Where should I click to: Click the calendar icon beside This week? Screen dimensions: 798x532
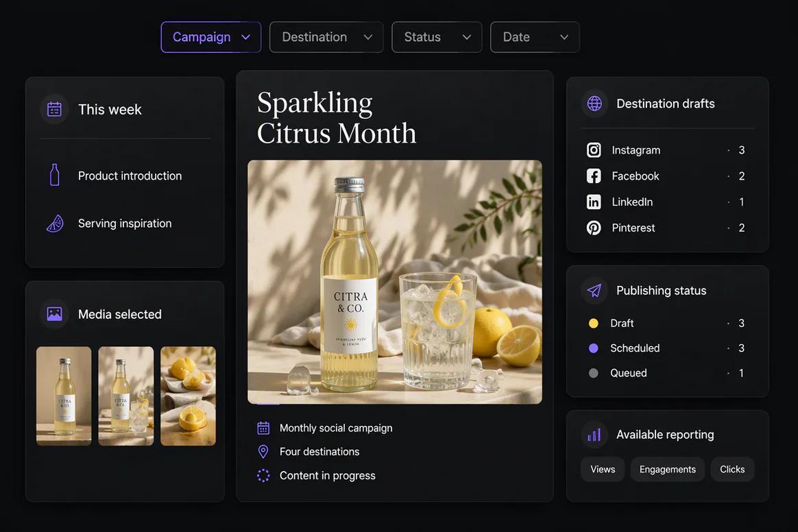coord(54,109)
